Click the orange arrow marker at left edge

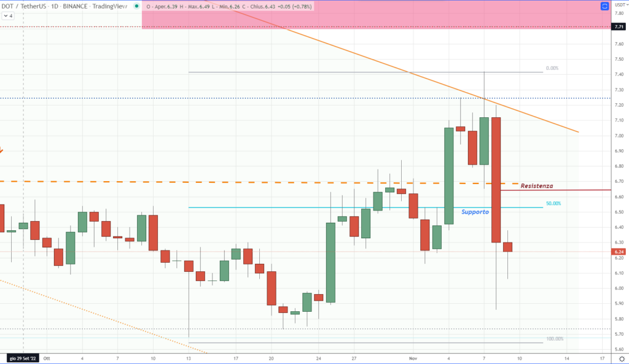pyautogui.click(x=2, y=150)
